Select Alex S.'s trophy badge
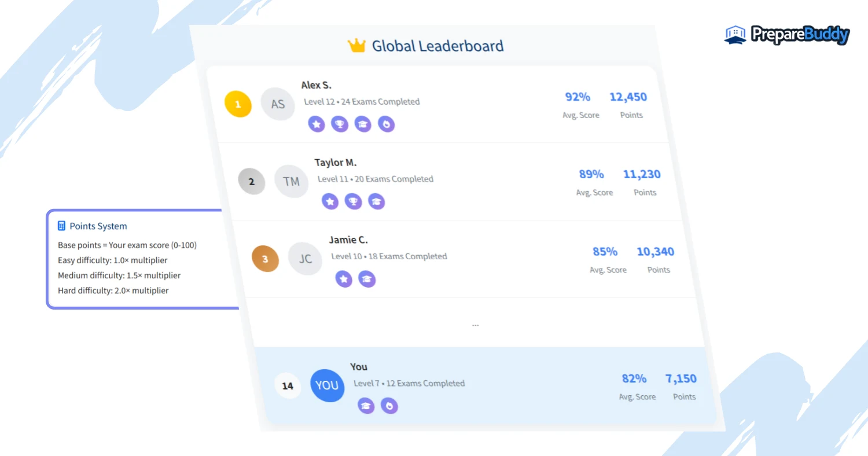This screenshot has height=456, width=868. coord(340,124)
